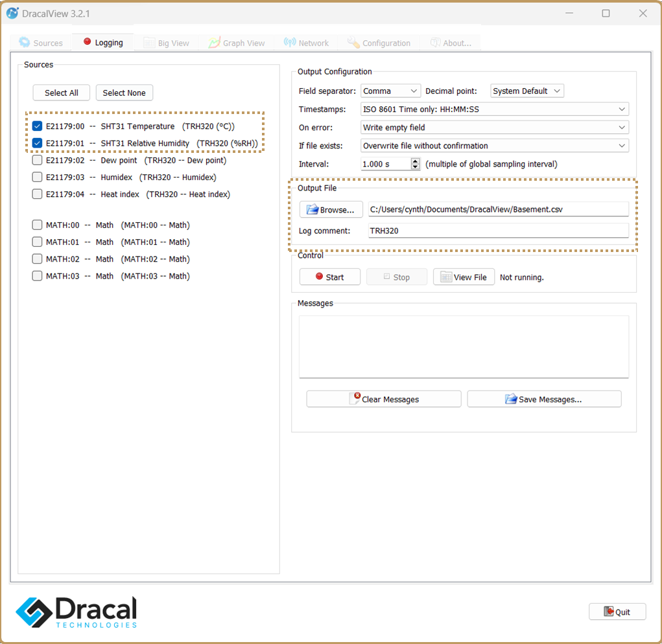Click the square icon on Stop button
This screenshot has width=662, height=644.
(x=386, y=277)
